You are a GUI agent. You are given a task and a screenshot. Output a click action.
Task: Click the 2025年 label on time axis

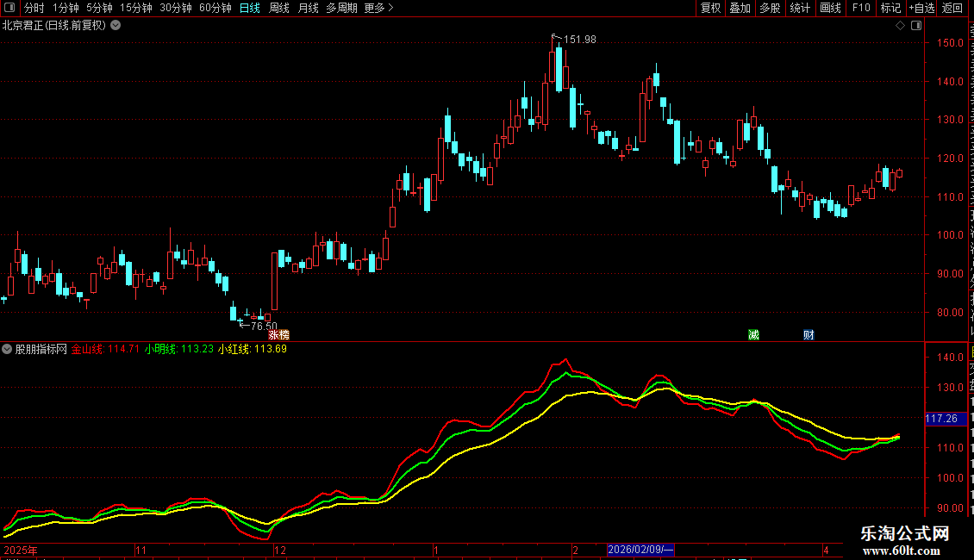(x=21, y=550)
